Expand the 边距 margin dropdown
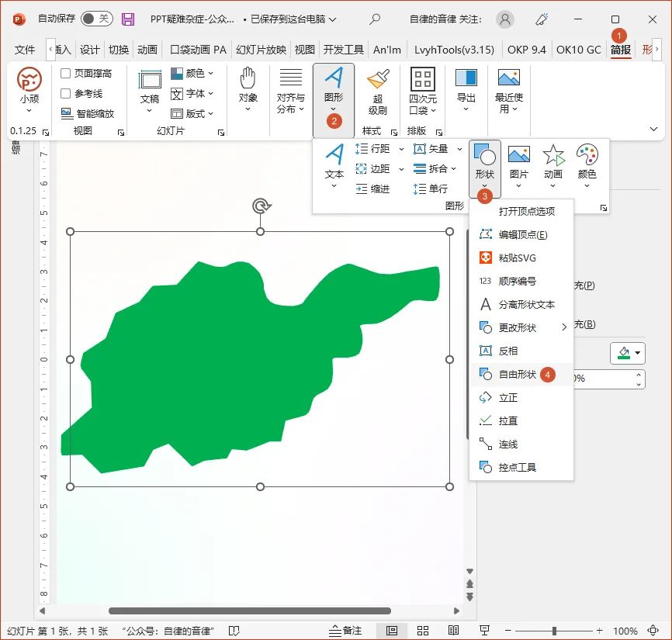This screenshot has height=640, width=672. (401, 169)
